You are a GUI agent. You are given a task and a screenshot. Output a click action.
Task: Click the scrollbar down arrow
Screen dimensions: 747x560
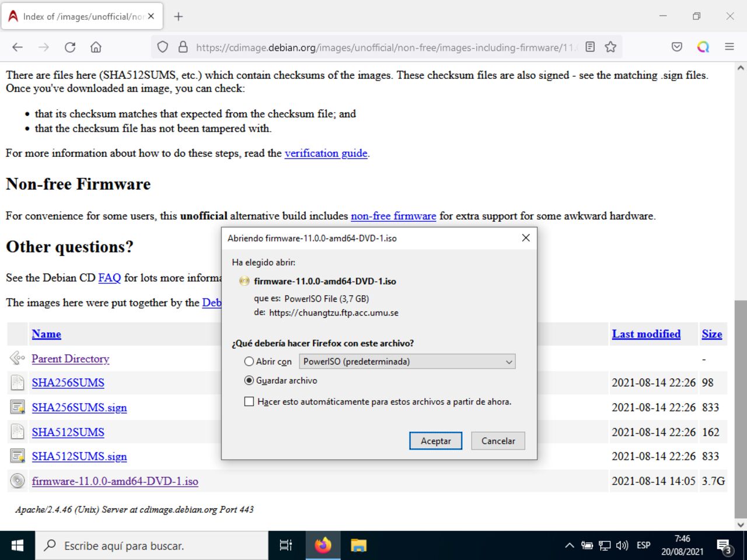tap(741, 524)
